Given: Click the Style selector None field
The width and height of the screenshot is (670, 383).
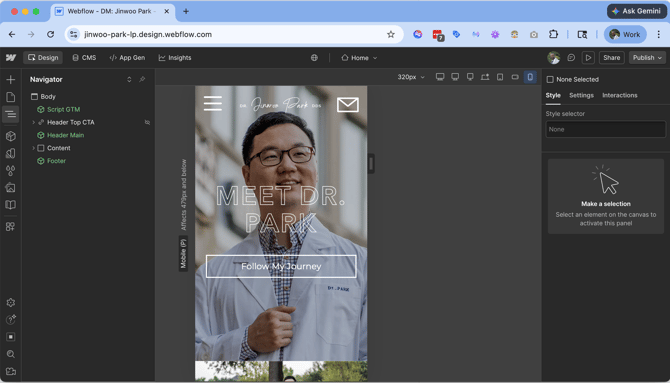Looking at the screenshot, I should pyautogui.click(x=605, y=129).
